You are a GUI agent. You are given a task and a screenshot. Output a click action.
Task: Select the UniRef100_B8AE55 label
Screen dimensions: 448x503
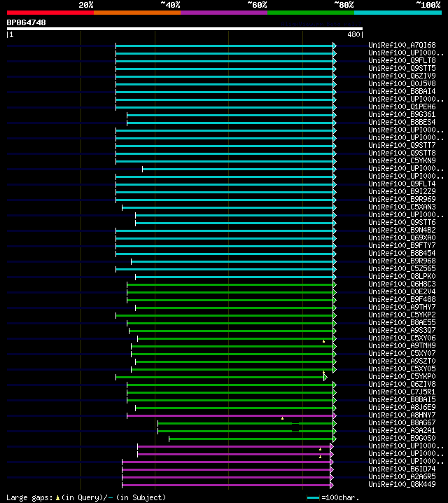pos(402,322)
